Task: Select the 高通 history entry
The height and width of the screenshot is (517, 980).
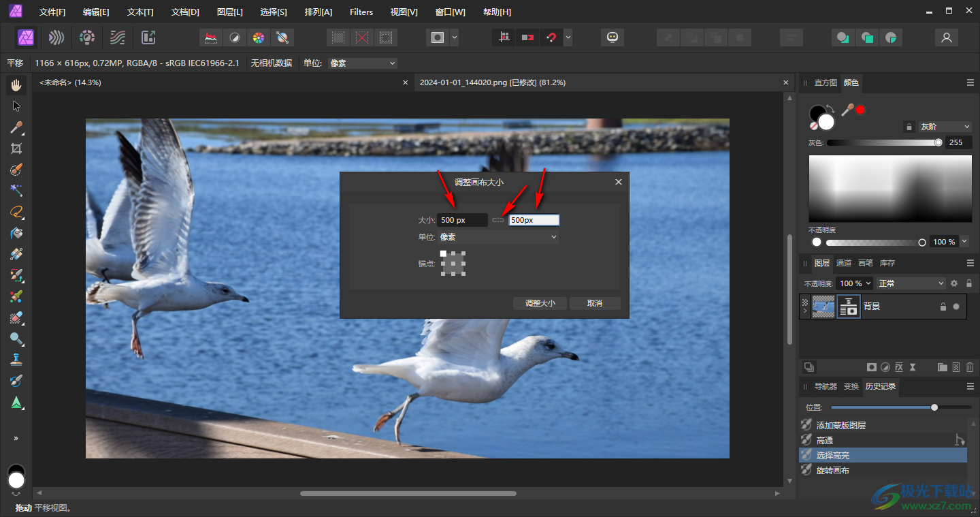Action: (x=883, y=440)
